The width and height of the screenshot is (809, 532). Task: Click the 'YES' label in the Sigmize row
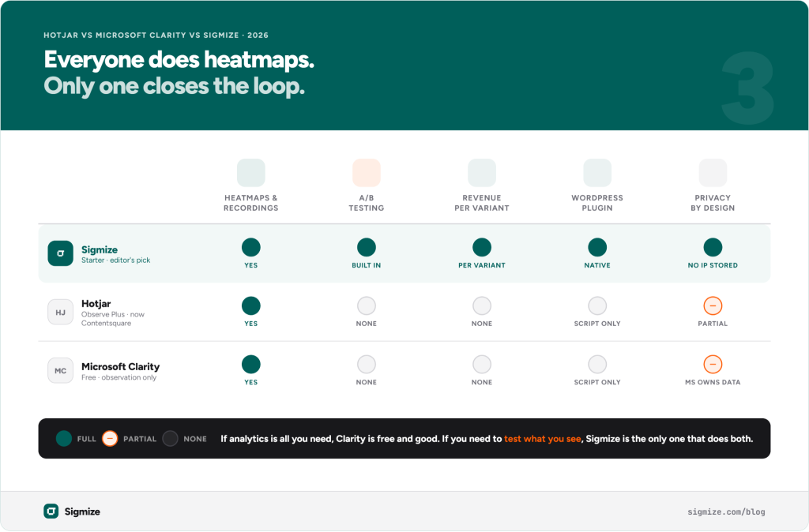point(250,265)
